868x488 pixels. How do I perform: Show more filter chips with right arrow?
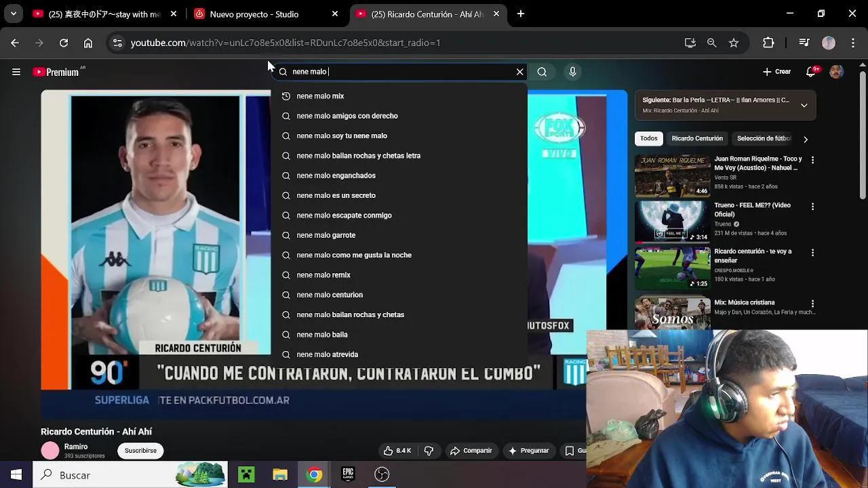[806, 139]
